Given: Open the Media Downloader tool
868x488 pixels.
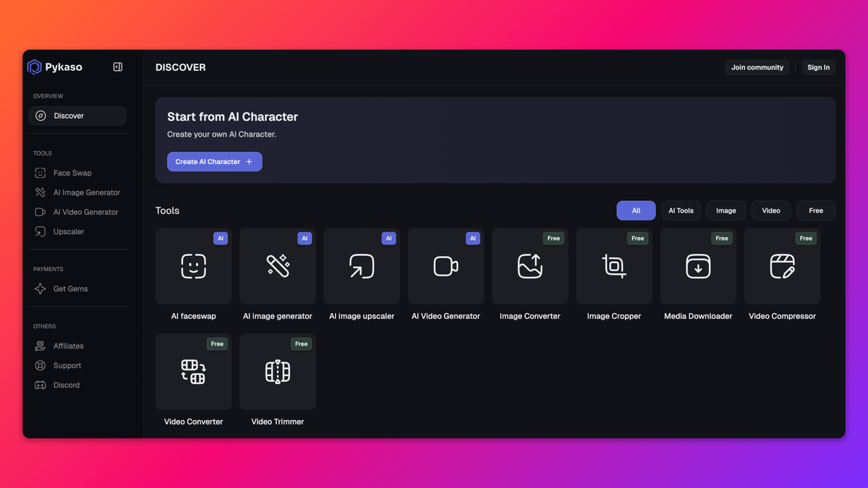Looking at the screenshot, I should pyautogui.click(x=698, y=267).
